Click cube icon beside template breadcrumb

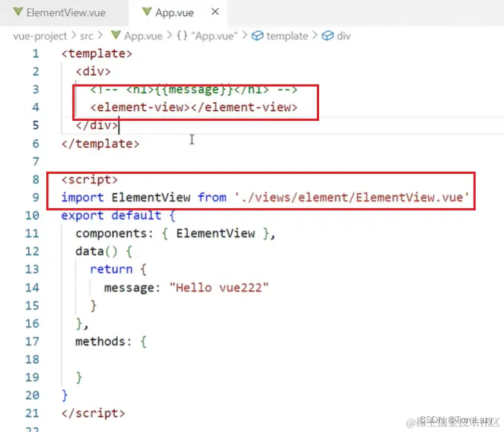[257, 36]
